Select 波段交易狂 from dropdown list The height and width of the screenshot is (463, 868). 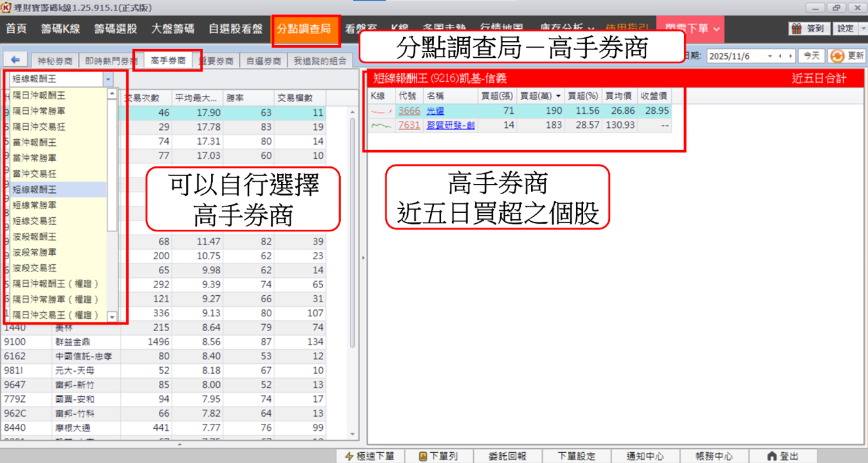[58, 268]
